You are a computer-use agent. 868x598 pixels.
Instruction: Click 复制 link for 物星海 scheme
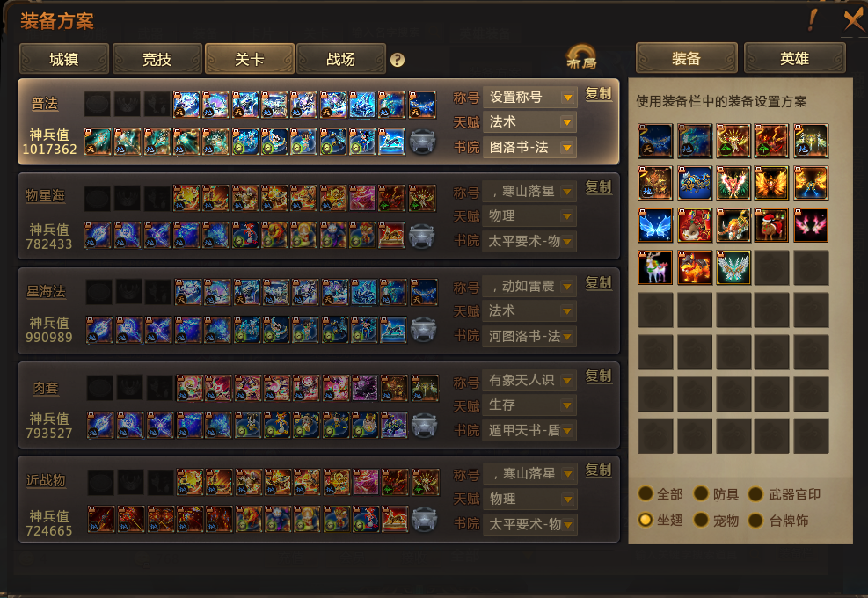[x=598, y=186]
